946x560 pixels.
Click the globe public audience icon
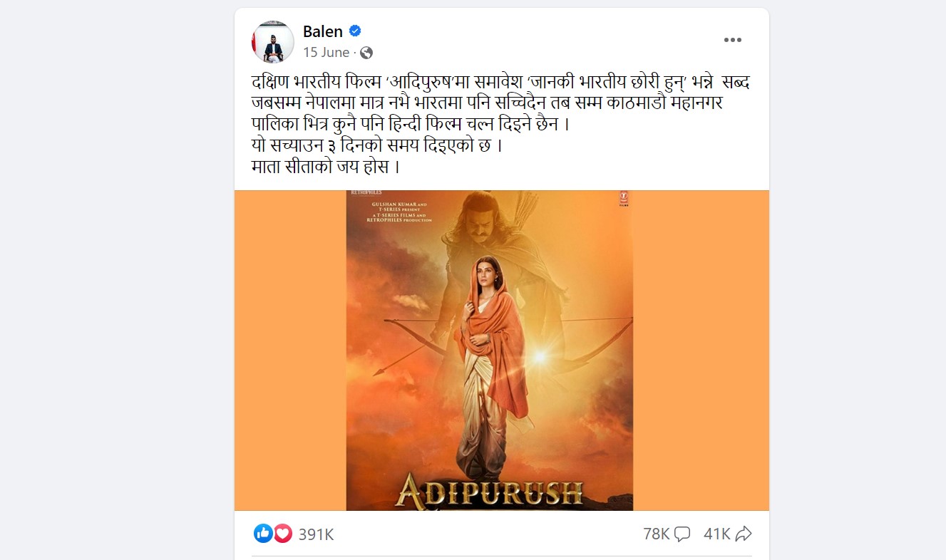point(366,53)
